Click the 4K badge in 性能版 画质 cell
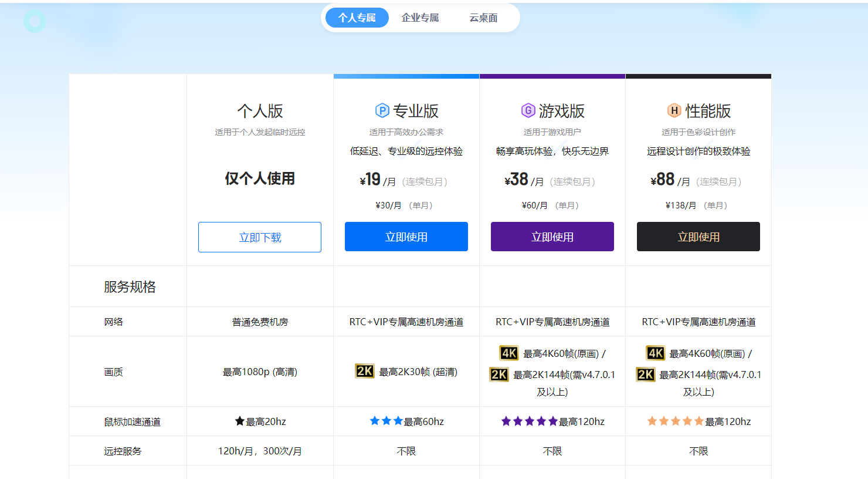Image resolution: width=868 pixels, height=479 pixels. click(x=655, y=353)
